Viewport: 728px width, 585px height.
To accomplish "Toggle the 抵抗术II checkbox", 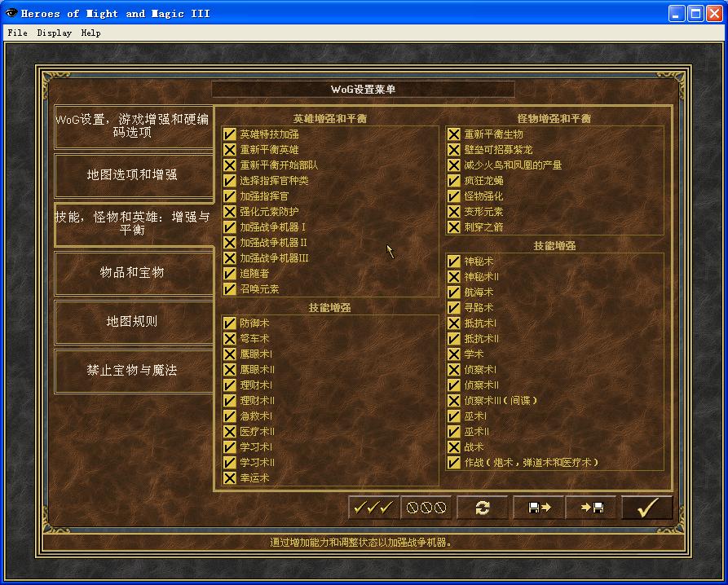I will [x=453, y=339].
